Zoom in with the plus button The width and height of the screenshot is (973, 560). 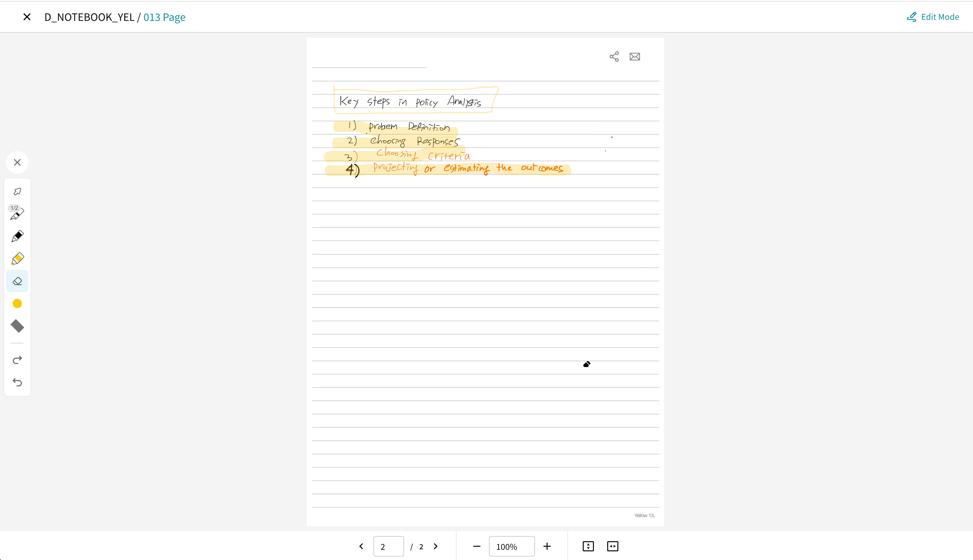click(547, 546)
